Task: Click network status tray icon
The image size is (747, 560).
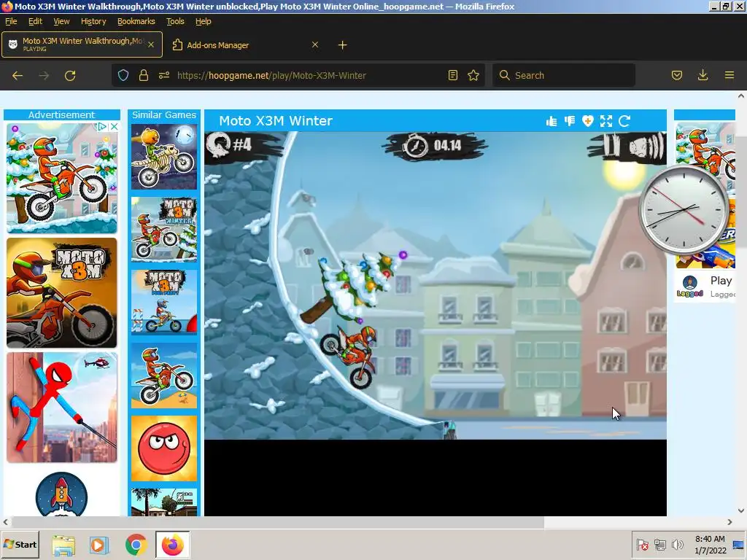Action: (x=659, y=545)
